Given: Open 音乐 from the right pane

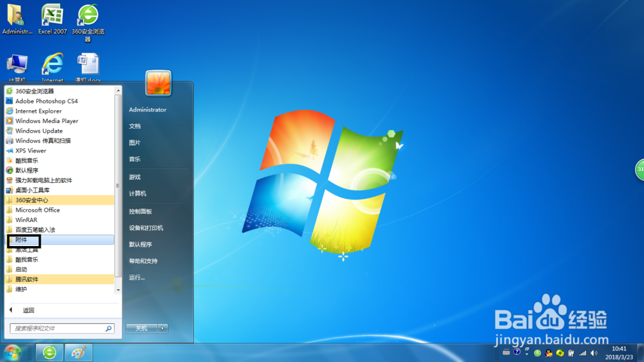Looking at the screenshot, I should [x=135, y=159].
